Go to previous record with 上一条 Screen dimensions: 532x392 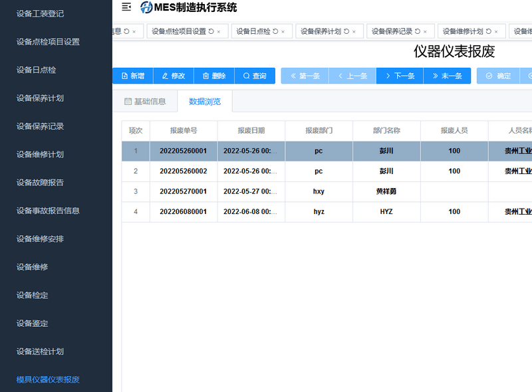[x=352, y=76]
